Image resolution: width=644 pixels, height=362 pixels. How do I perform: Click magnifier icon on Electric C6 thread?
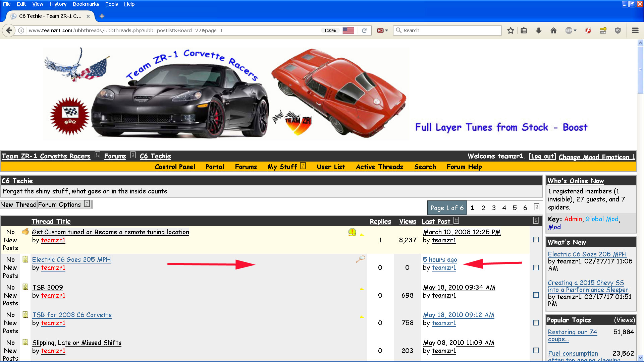361,259
